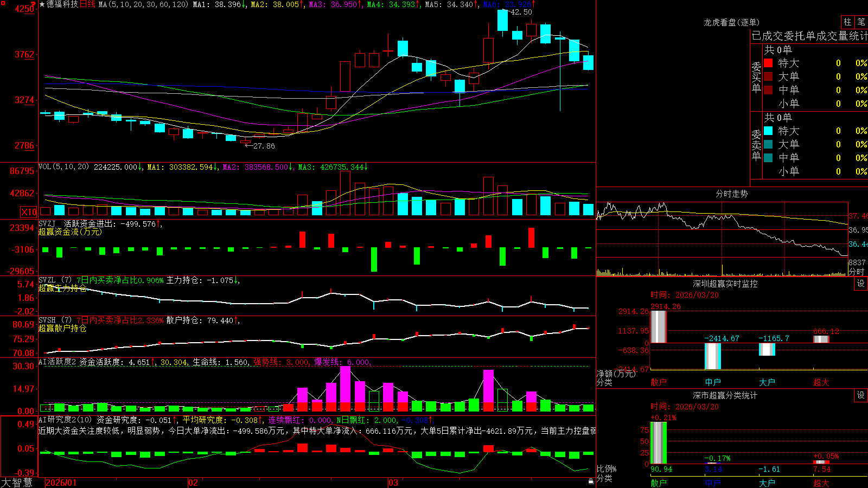Viewport: 868px width, 488px height.
Task: Click the cyan 特大 sell-order swatch
Action: (768, 131)
